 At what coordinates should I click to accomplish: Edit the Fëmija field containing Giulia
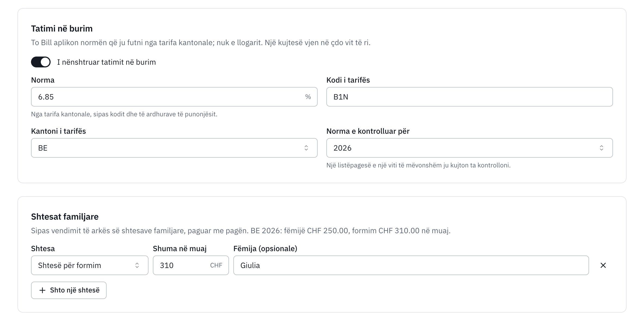click(411, 265)
